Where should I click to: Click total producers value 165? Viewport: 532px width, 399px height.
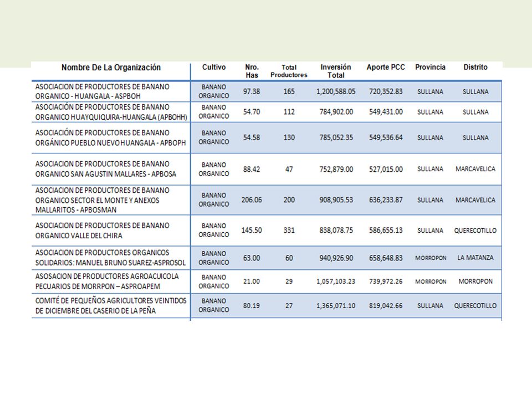(x=289, y=91)
